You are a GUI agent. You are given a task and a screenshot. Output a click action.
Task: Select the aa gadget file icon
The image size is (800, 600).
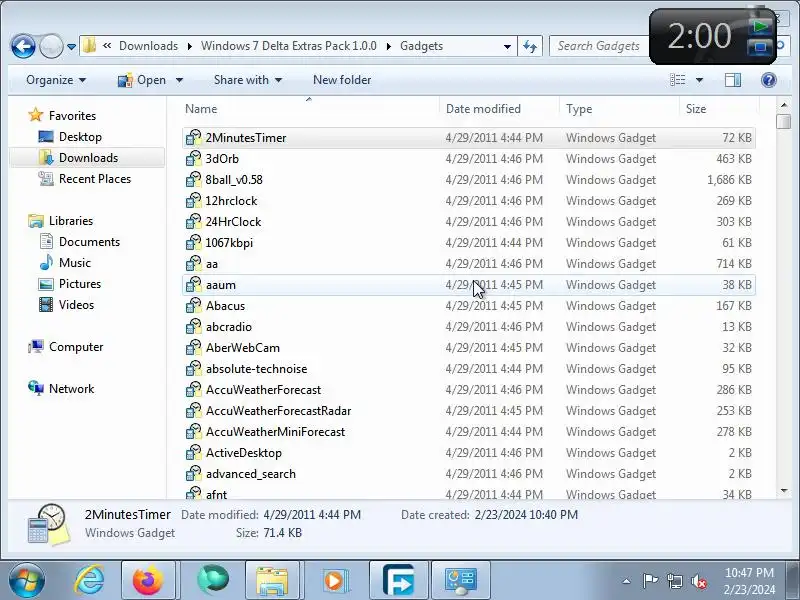[193, 264]
